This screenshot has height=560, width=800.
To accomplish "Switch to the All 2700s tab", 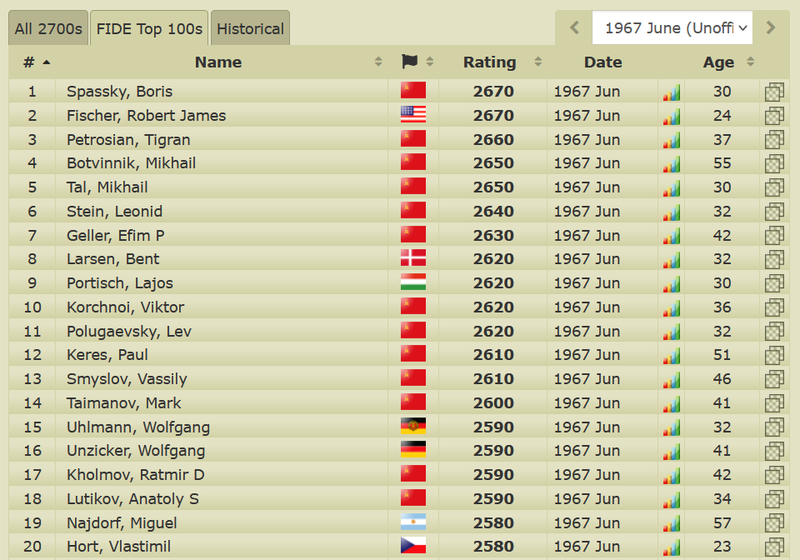I will [48, 29].
